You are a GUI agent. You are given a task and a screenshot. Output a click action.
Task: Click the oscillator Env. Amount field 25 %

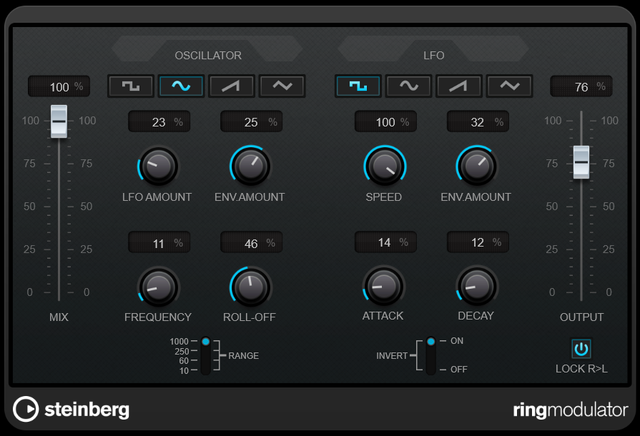pyautogui.click(x=251, y=121)
